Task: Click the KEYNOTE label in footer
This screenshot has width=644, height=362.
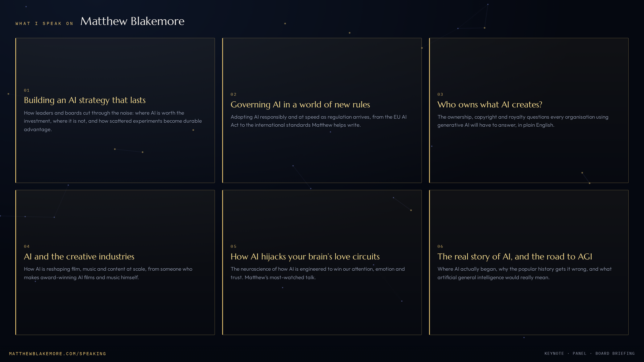Action: 554,354
